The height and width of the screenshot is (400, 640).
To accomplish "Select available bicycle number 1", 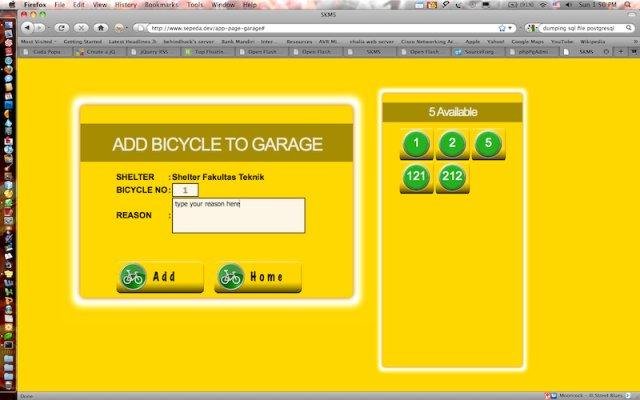I will coord(416,143).
